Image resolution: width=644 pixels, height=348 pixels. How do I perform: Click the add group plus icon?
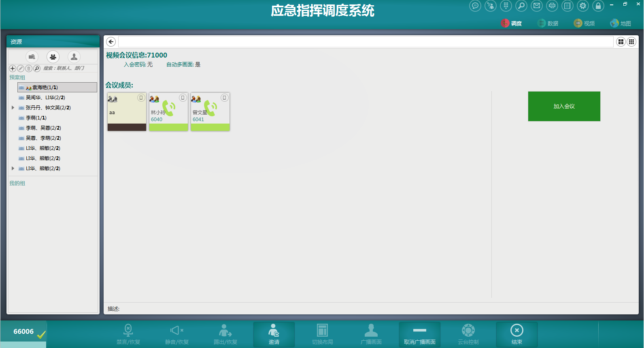coord(13,68)
